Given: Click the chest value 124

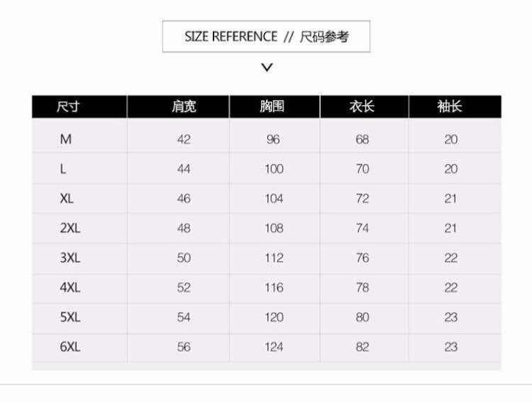Looking at the screenshot, I should [x=274, y=347].
